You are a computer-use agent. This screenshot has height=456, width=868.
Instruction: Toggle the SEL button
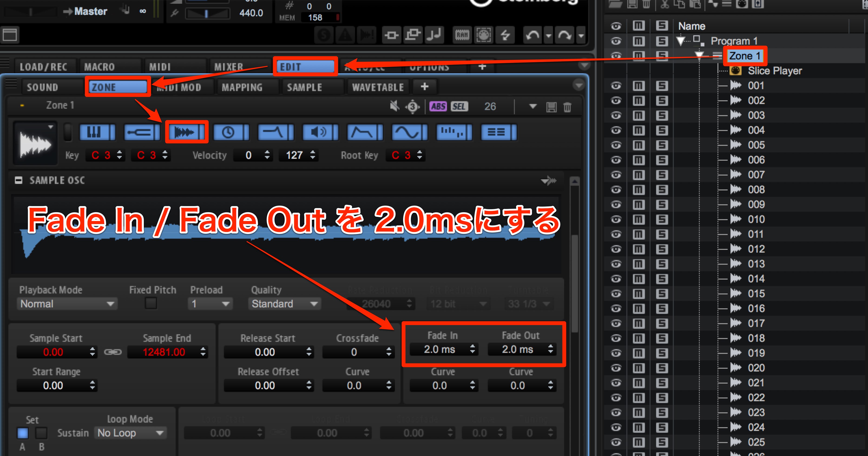click(459, 107)
